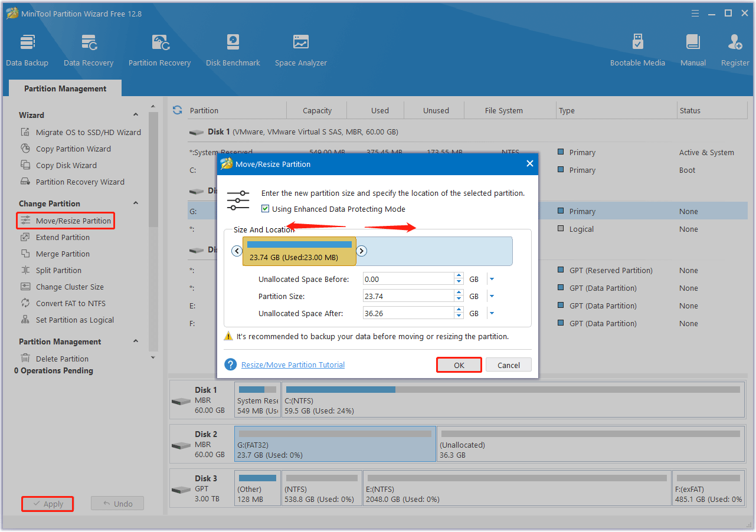Viewport: 756px width, 532px height.
Task: Click stepper of Partition Size
Action: pos(459,296)
